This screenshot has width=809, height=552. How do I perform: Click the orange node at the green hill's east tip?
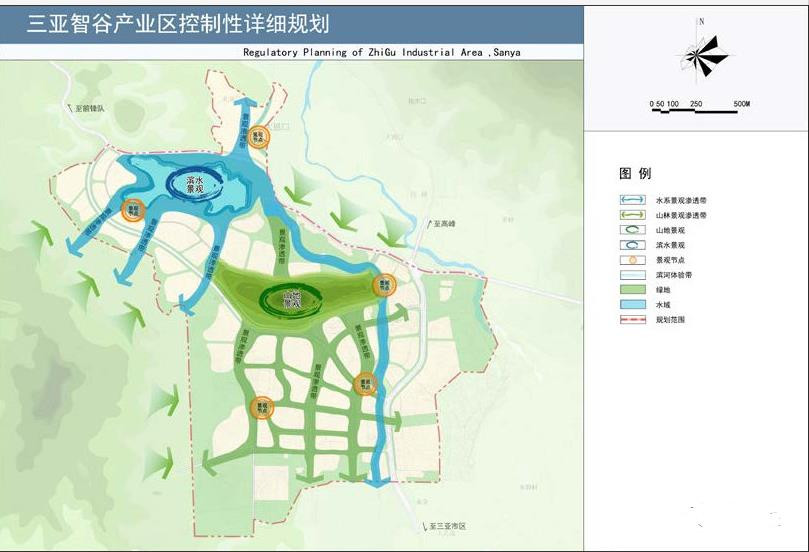(x=381, y=286)
